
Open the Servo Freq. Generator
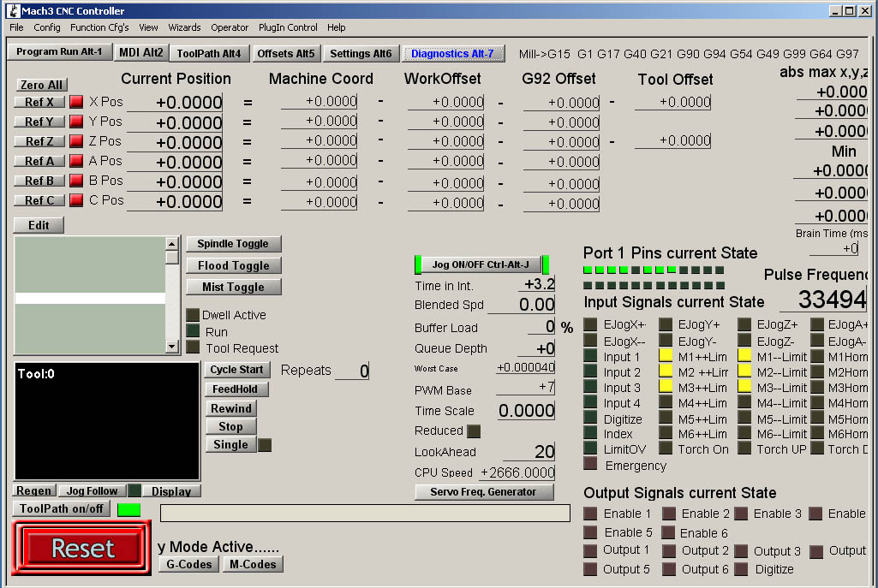(484, 492)
